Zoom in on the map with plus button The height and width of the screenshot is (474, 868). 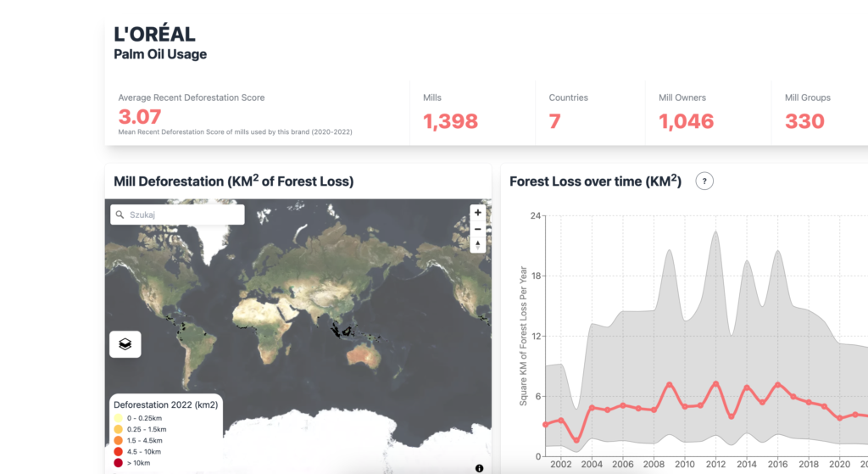point(478,213)
